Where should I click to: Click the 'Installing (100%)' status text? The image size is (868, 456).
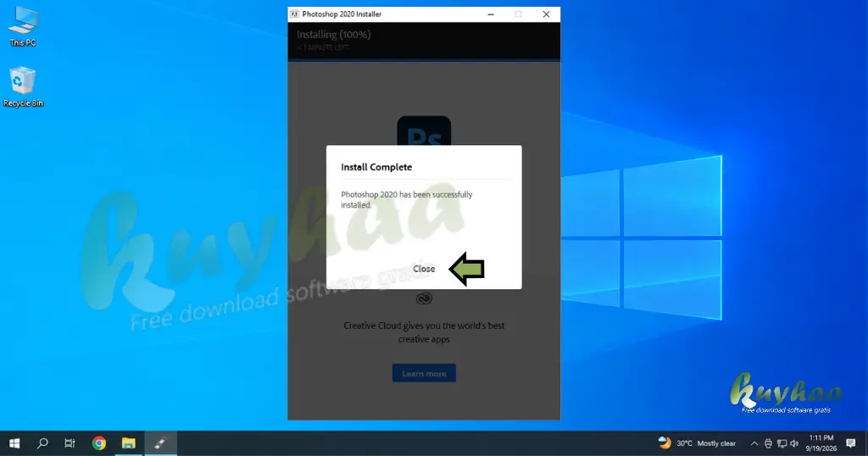(x=334, y=34)
